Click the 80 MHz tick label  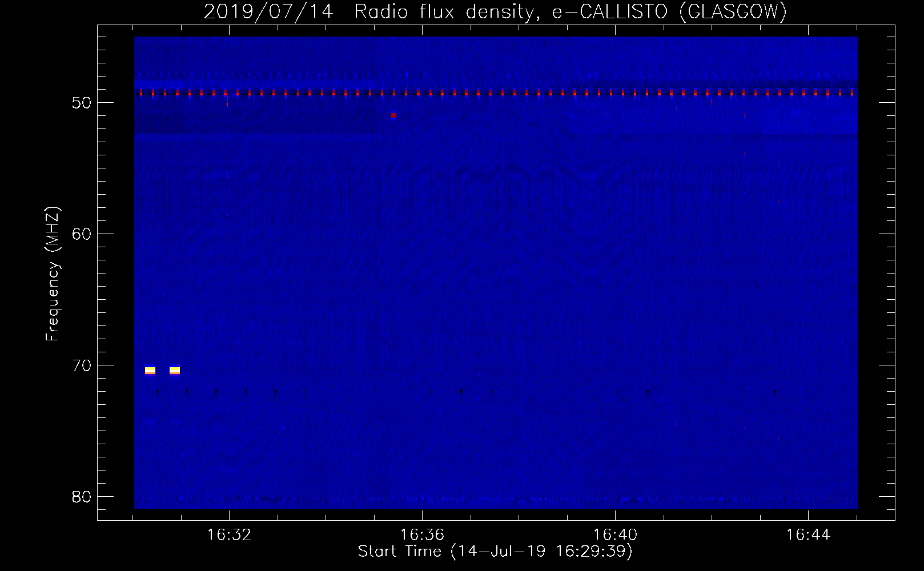(x=82, y=497)
